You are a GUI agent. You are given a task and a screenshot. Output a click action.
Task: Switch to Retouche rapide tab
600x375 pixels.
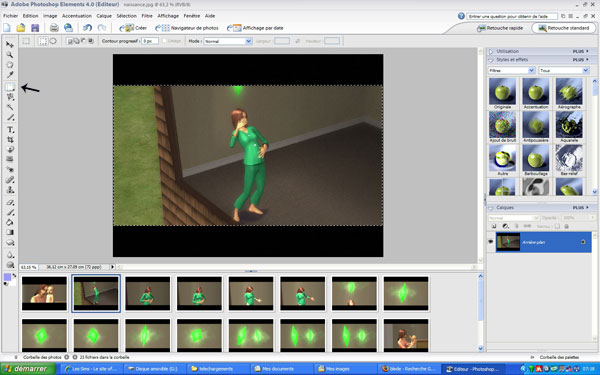[x=500, y=28]
